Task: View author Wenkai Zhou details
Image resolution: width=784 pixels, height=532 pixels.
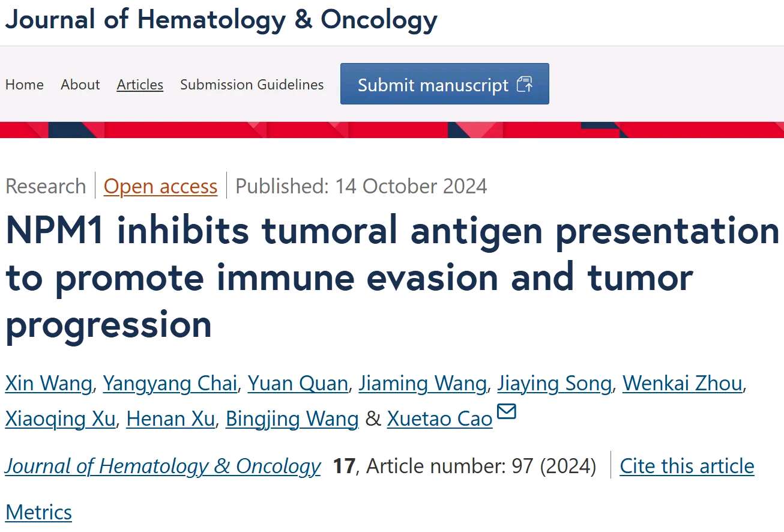Action: [683, 383]
